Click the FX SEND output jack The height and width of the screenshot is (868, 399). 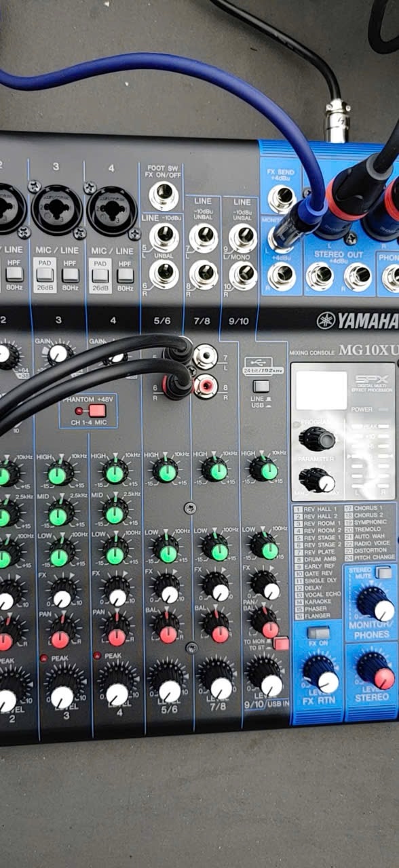281,199
